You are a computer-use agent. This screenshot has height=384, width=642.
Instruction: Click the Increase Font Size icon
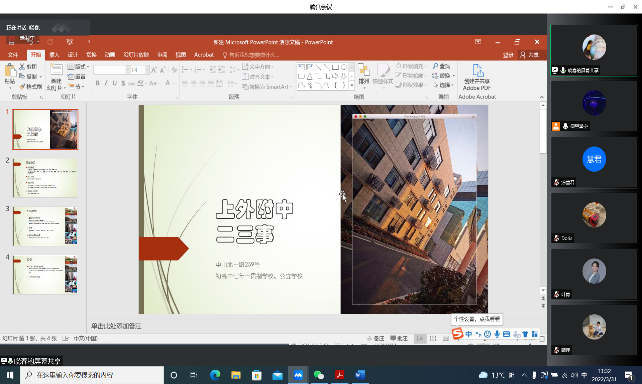154,70
